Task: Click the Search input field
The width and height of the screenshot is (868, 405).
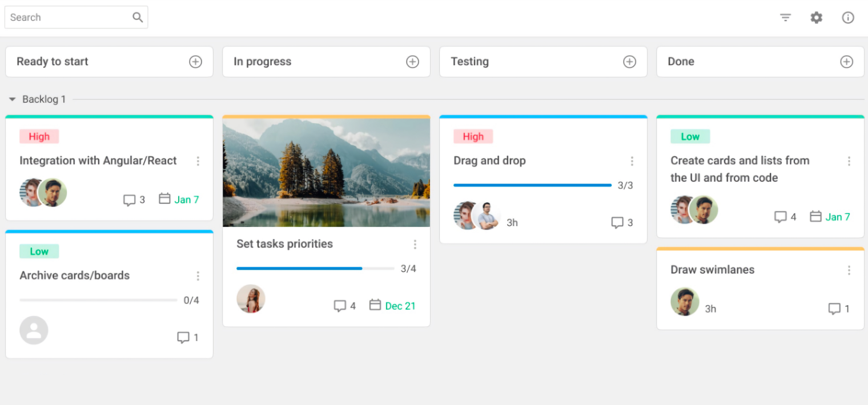Action: click(x=69, y=17)
